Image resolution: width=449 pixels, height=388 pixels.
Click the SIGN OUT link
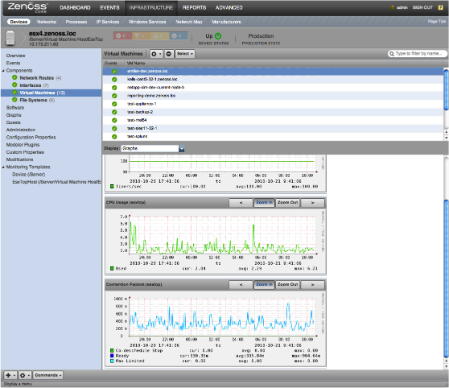422,7
